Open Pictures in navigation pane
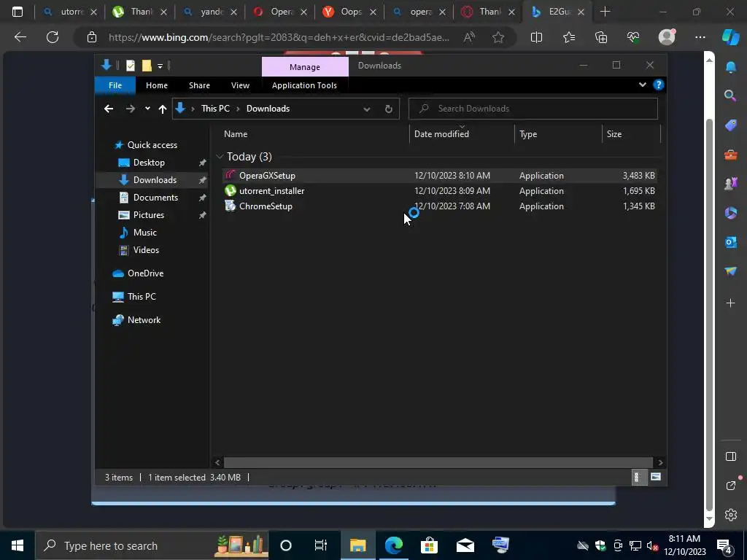This screenshot has width=747, height=560. pos(148,215)
